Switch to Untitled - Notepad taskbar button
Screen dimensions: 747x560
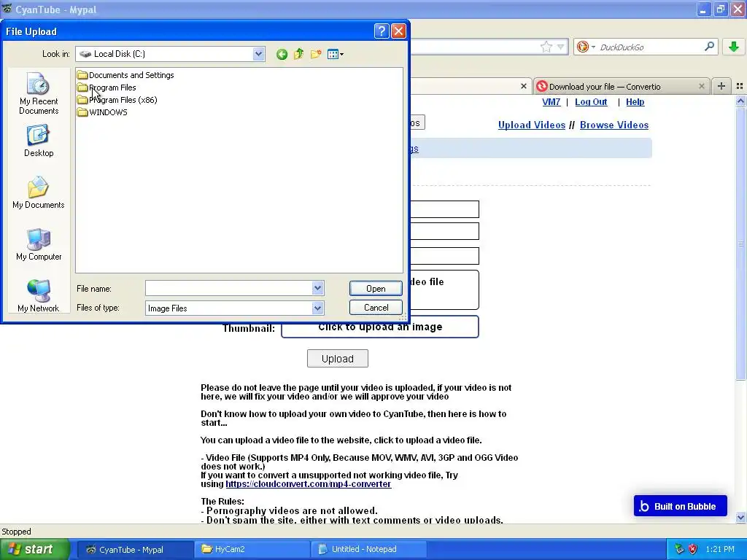(368, 550)
